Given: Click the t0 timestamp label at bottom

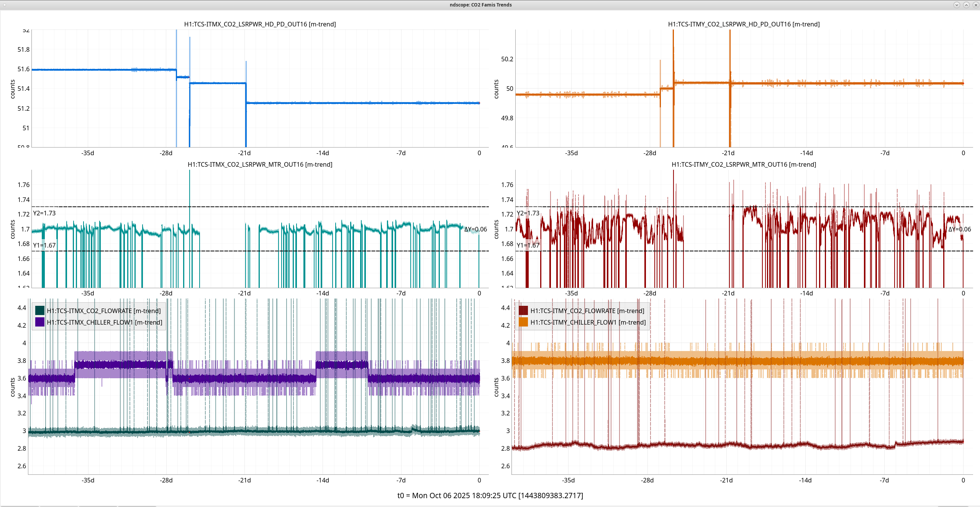Looking at the screenshot, I should [490, 496].
